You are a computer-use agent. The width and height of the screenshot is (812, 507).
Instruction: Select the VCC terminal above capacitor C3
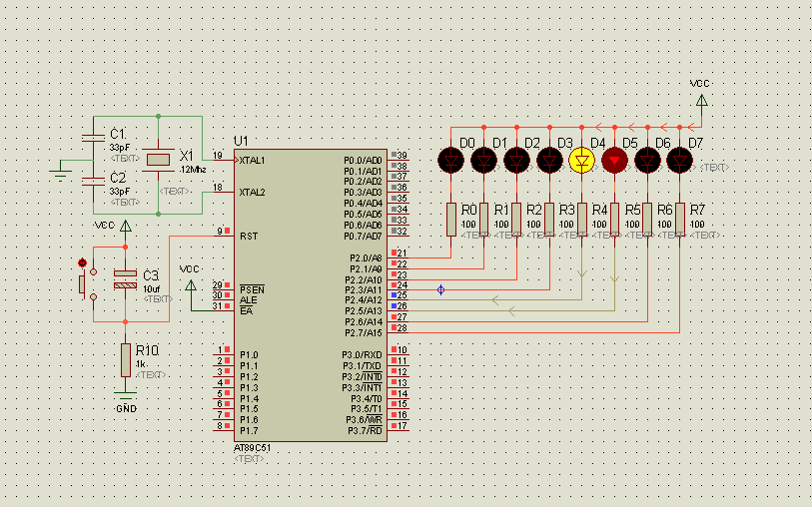point(125,227)
